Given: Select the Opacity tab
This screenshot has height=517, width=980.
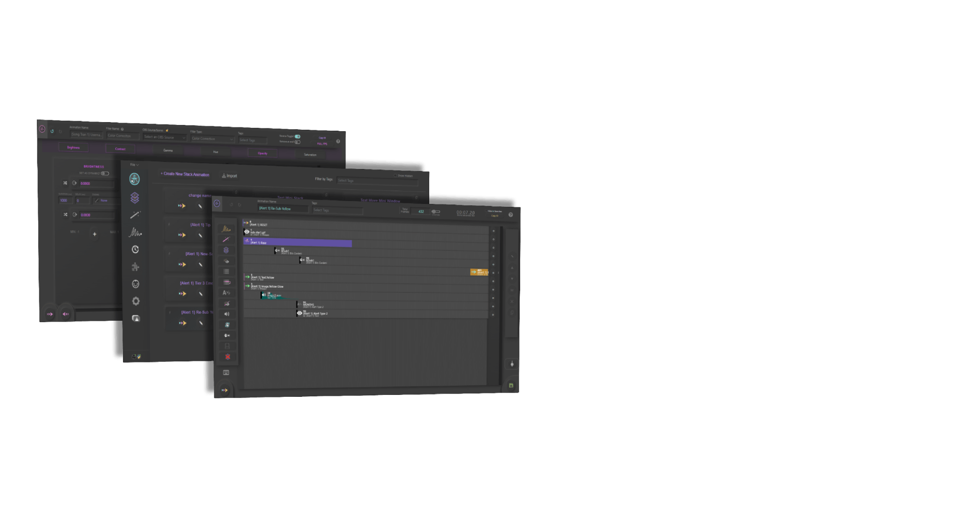Looking at the screenshot, I should 262,153.
